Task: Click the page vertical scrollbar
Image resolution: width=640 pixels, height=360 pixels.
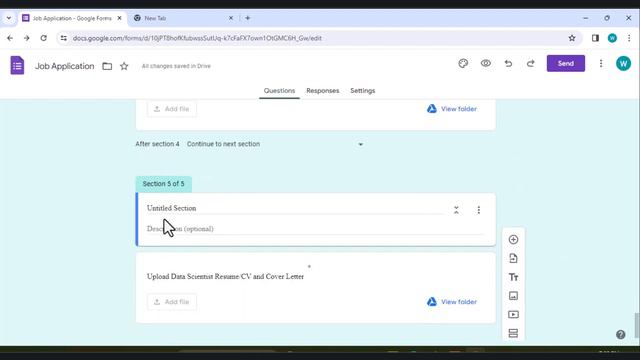Action: (636, 325)
